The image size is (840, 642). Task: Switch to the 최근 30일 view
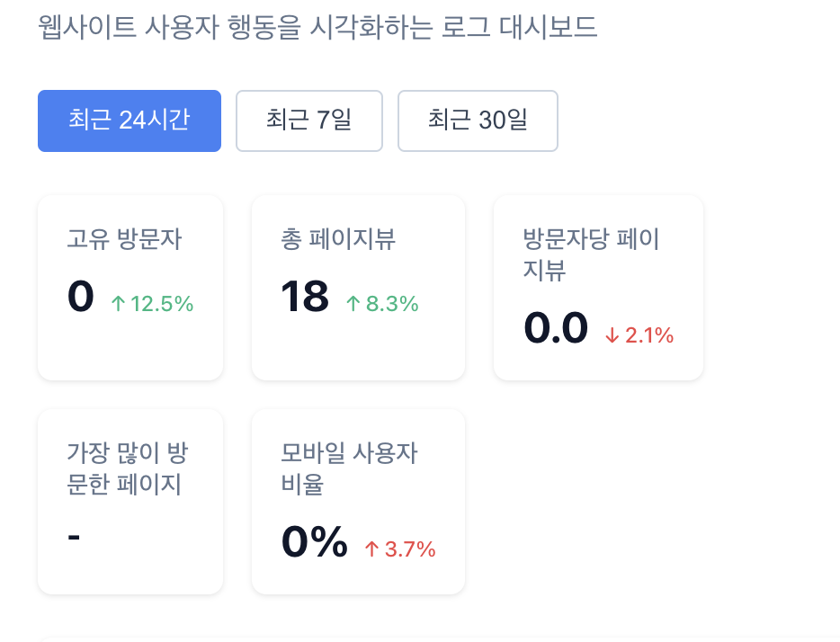[478, 120]
